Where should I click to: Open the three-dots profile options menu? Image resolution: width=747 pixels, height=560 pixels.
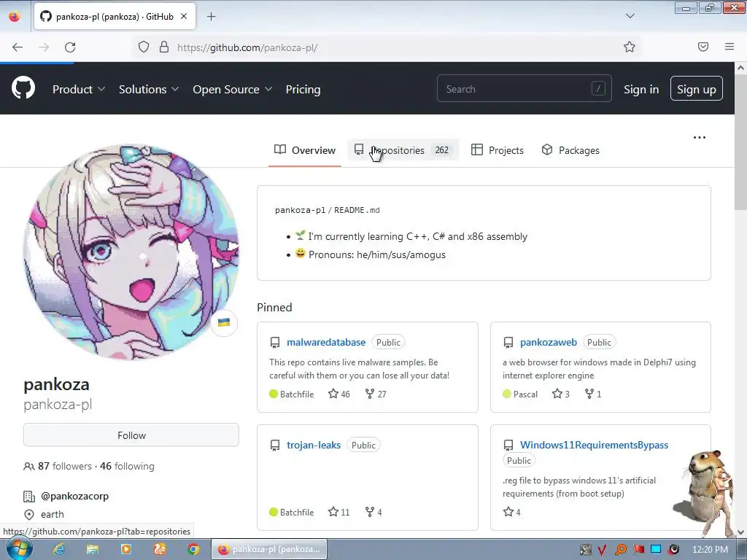(x=700, y=137)
